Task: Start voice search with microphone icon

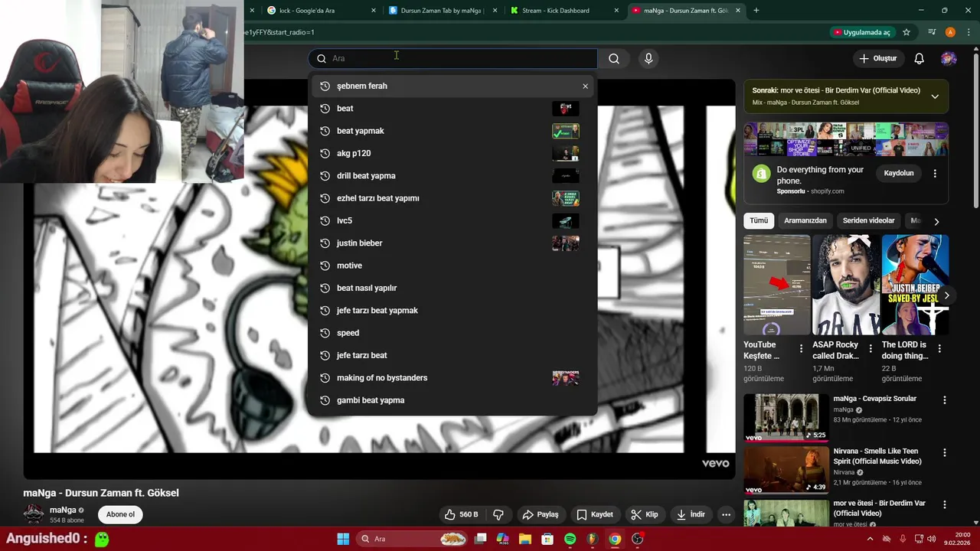Action: pyautogui.click(x=648, y=58)
